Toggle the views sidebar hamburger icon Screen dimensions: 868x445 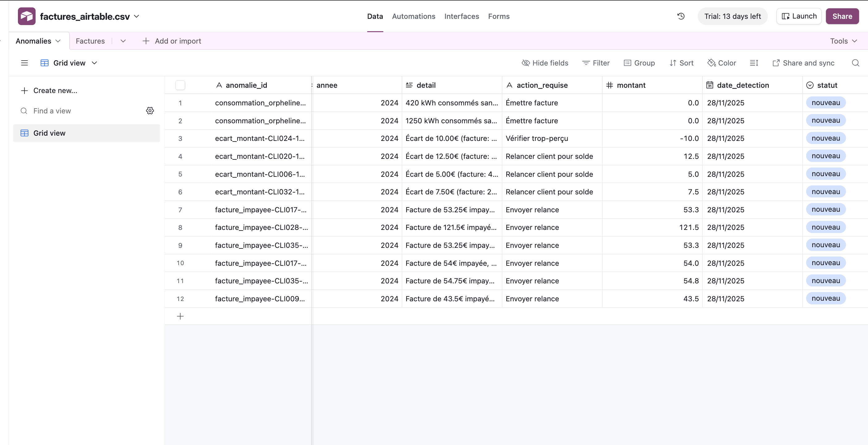click(x=24, y=63)
